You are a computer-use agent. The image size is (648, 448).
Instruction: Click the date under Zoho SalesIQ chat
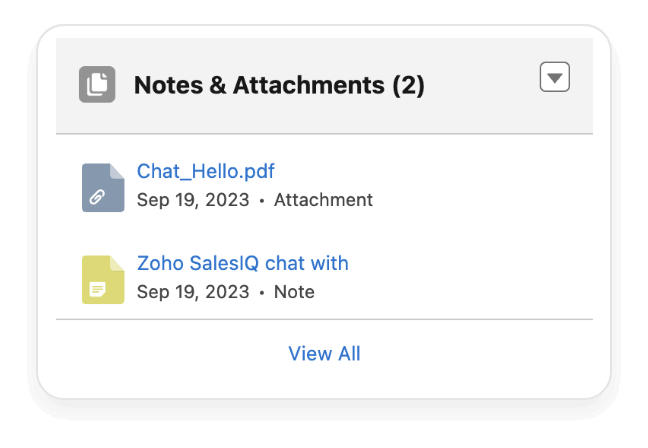coord(193,292)
